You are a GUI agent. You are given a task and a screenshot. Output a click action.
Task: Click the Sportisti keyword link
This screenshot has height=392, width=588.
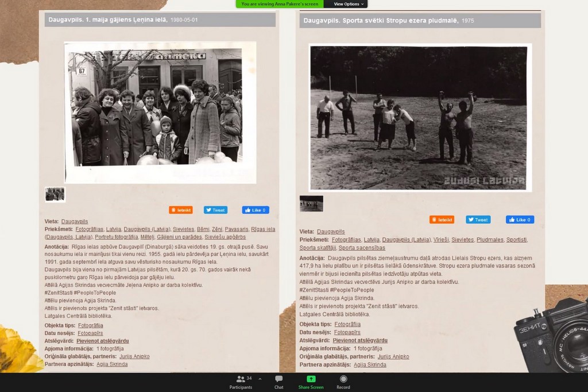point(516,239)
